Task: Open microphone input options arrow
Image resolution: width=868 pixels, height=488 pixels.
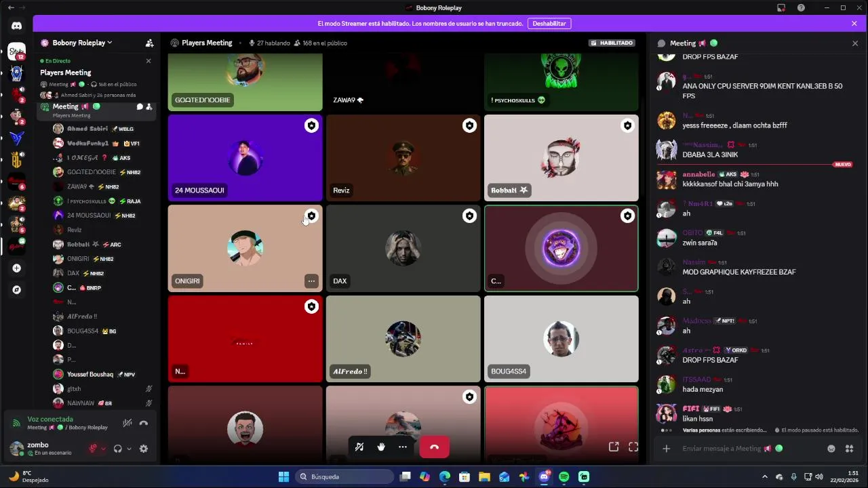Action: coord(103,449)
